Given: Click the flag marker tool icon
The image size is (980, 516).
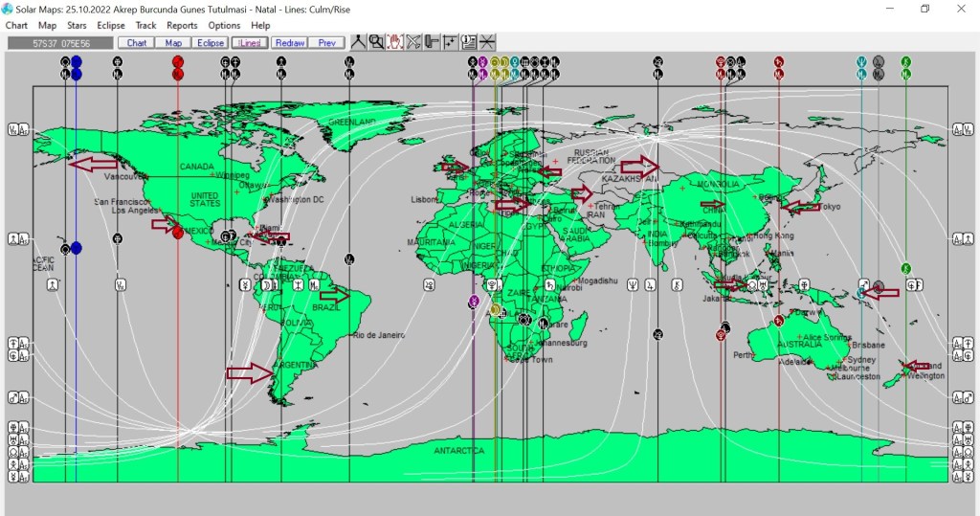Looking at the screenshot, I should tap(432, 42).
